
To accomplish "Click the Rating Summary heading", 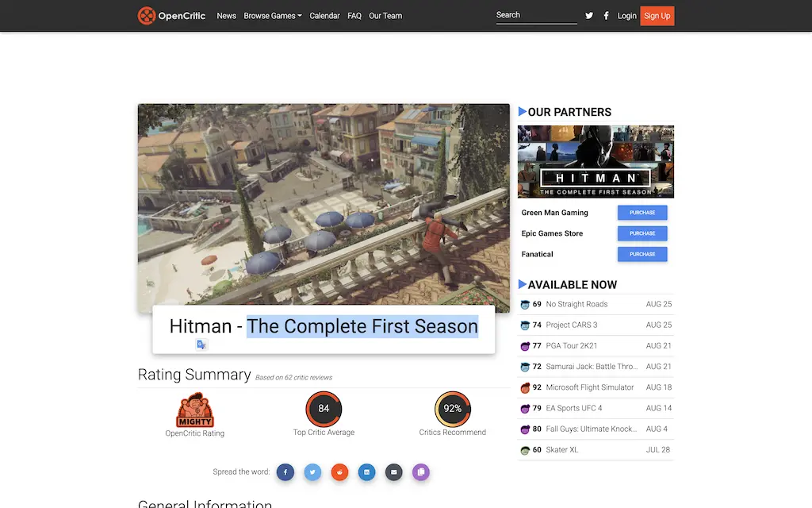I will (194, 375).
